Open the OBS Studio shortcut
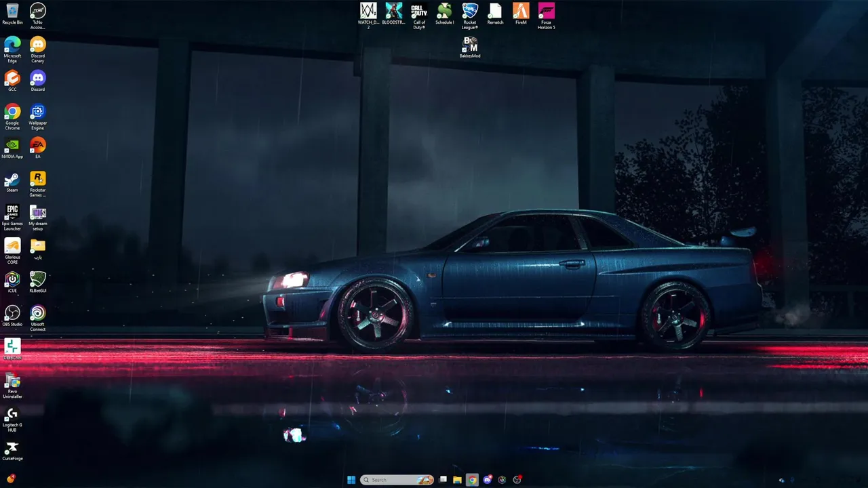The width and height of the screenshot is (868, 488). click(x=12, y=316)
